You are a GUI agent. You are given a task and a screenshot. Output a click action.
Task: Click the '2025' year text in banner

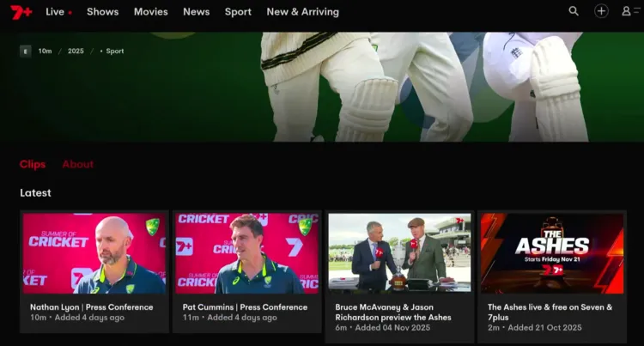pos(76,52)
